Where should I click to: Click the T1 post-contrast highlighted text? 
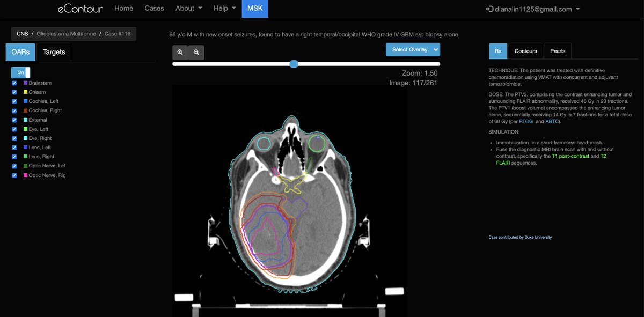pyautogui.click(x=570, y=156)
